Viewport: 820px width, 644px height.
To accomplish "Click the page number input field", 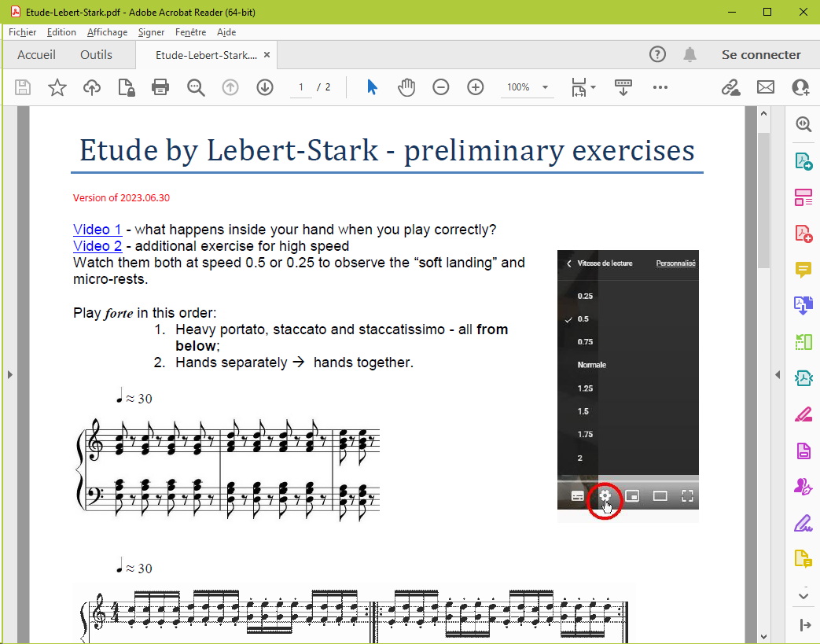I will [300, 87].
